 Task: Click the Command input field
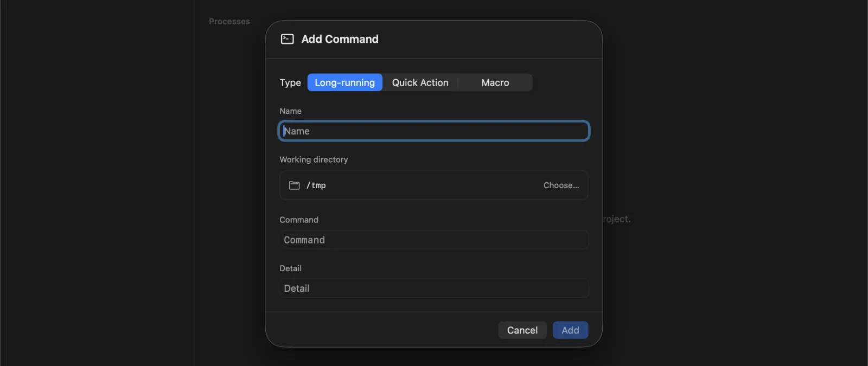(434, 240)
